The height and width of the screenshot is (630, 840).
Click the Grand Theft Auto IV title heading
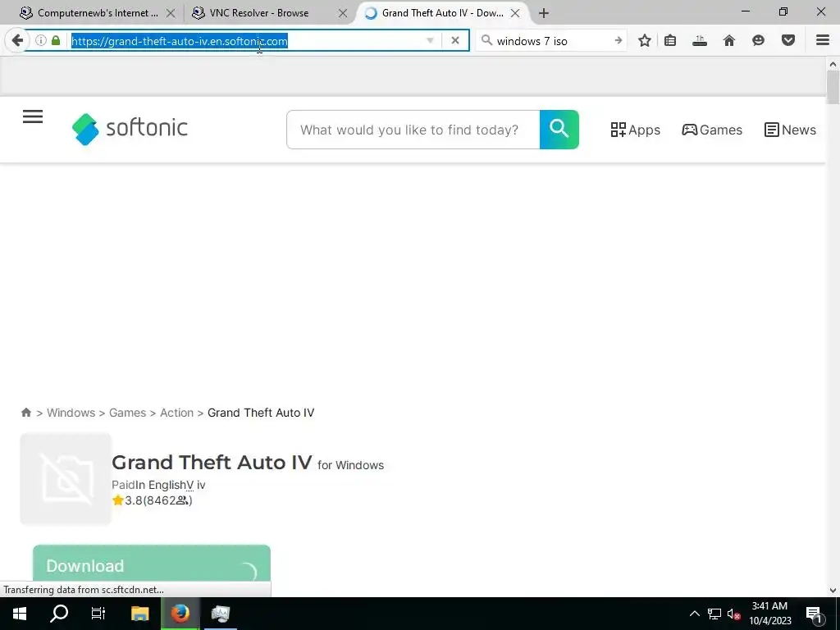pyautogui.click(x=212, y=463)
